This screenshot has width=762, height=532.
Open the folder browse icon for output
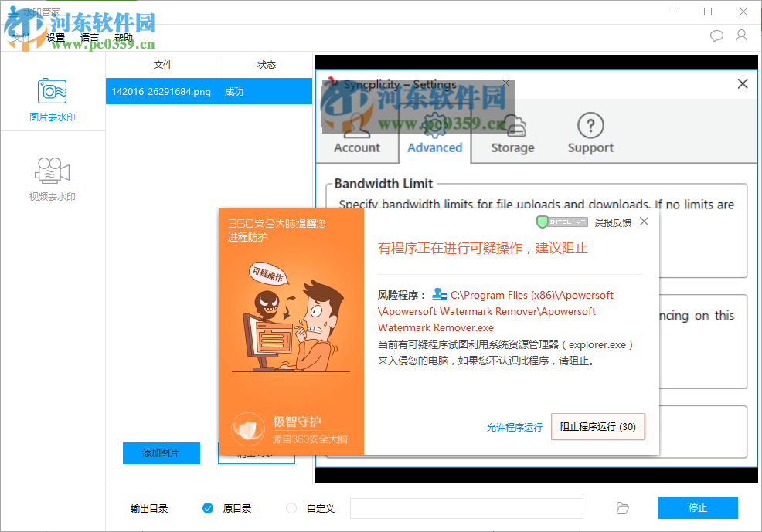(622, 508)
